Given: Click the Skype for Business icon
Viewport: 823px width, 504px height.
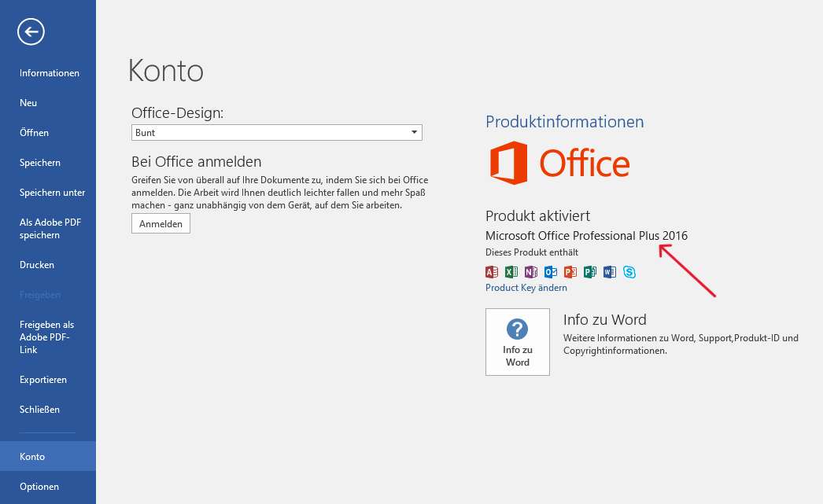Looking at the screenshot, I should [629, 272].
